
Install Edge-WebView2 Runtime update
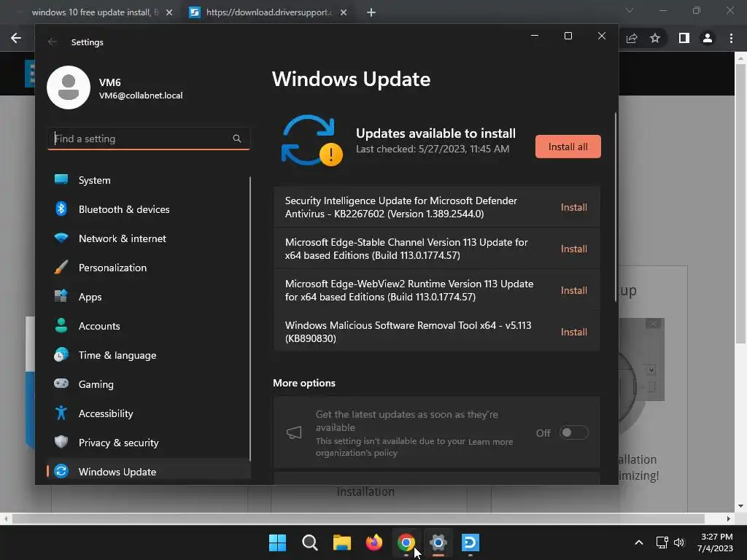(573, 290)
